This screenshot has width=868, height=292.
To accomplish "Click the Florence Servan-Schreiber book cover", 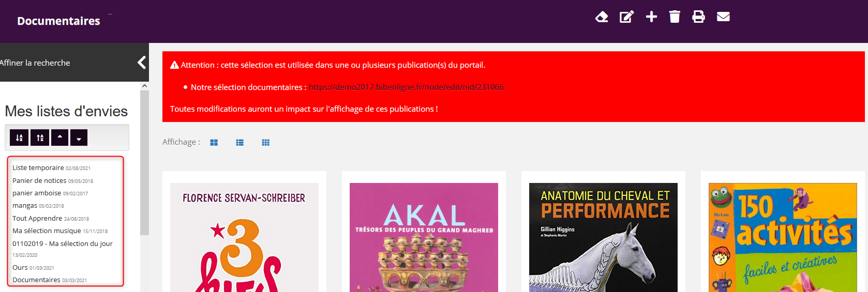I will pyautogui.click(x=244, y=237).
